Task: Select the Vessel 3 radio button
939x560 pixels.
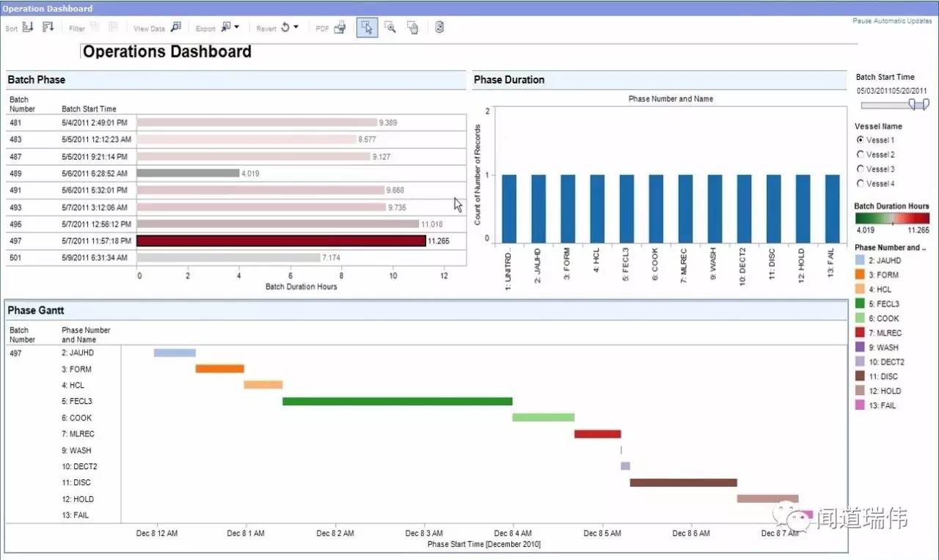Action: [861, 169]
